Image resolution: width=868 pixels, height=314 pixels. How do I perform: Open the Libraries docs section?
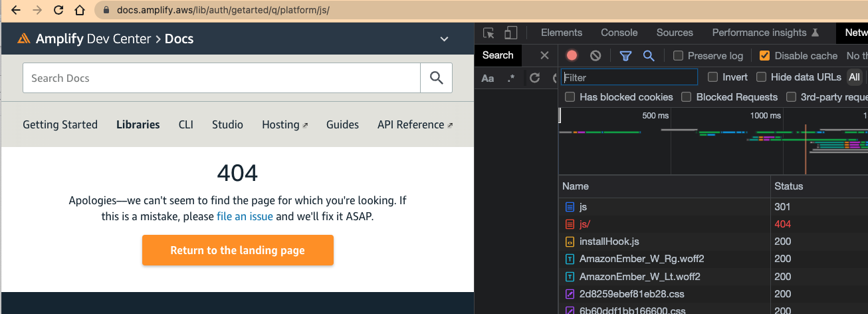tap(138, 124)
